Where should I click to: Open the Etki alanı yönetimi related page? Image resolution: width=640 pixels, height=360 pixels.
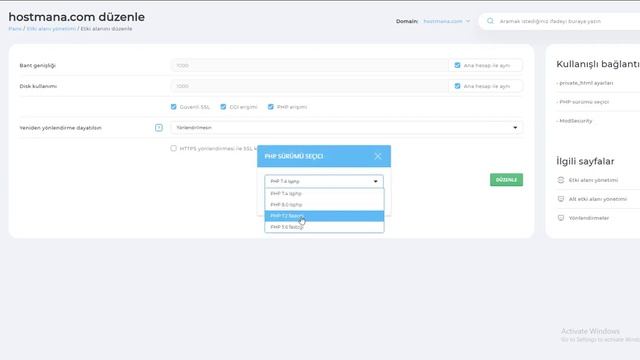point(593,180)
